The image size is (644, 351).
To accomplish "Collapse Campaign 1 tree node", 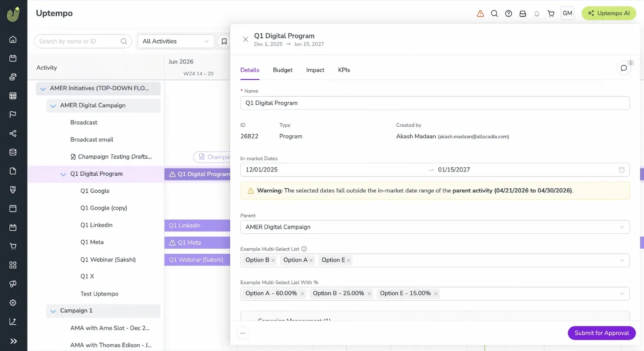I will [53, 311].
